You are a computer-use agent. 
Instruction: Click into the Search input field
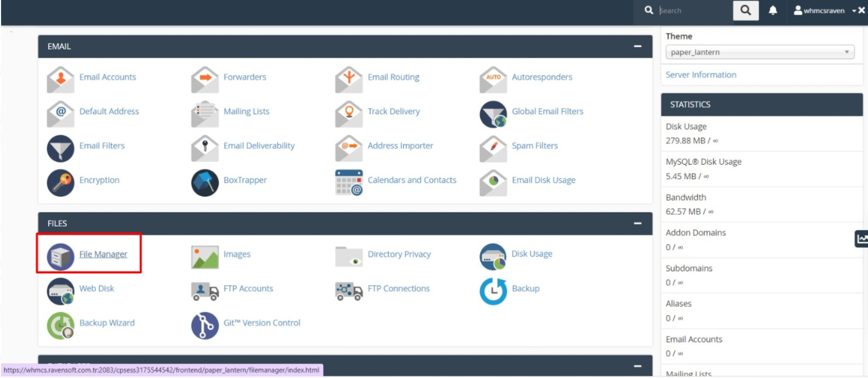tap(693, 10)
